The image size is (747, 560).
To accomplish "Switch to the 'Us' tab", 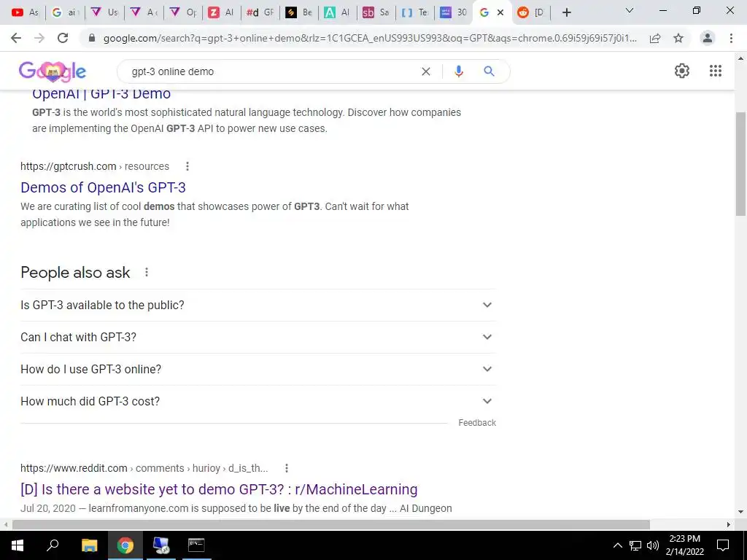I will 104,12.
